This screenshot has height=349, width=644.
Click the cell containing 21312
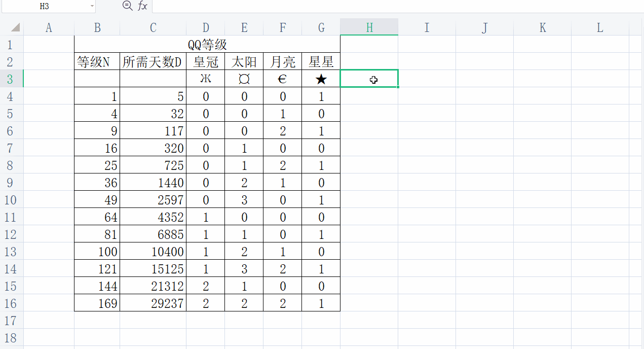click(153, 286)
